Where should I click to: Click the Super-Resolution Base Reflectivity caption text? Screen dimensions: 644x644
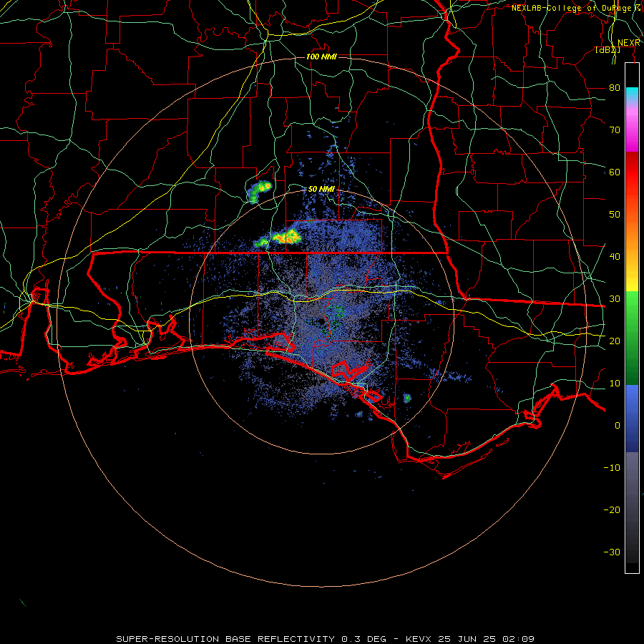tap(325, 639)
